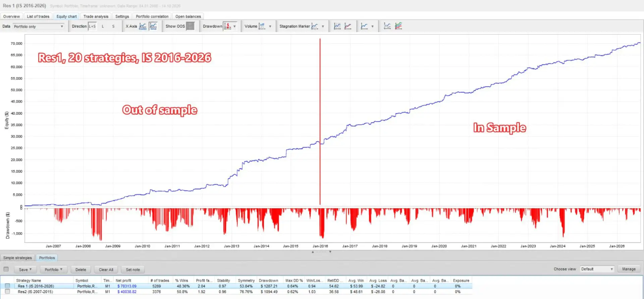The image size is (644, 299).
Task: Click net profit value $ 40038.82
Action: click(127, 292)
